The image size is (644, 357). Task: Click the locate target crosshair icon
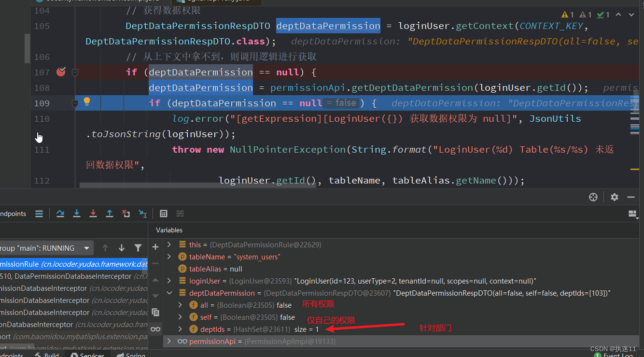(593, 197)
